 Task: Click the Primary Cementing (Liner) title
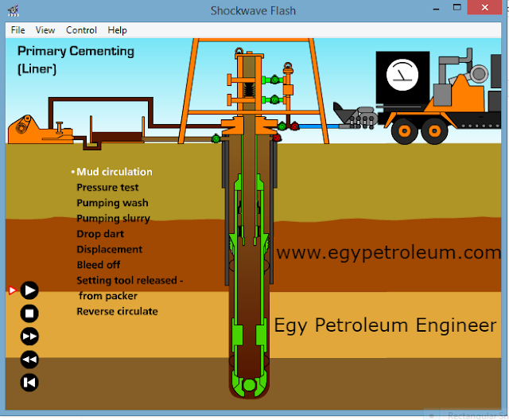click(76, 60)
